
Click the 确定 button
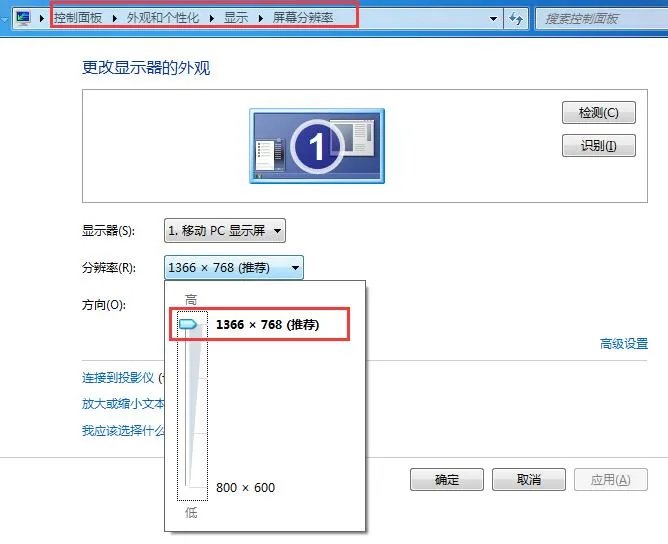[x=447, y=480]
